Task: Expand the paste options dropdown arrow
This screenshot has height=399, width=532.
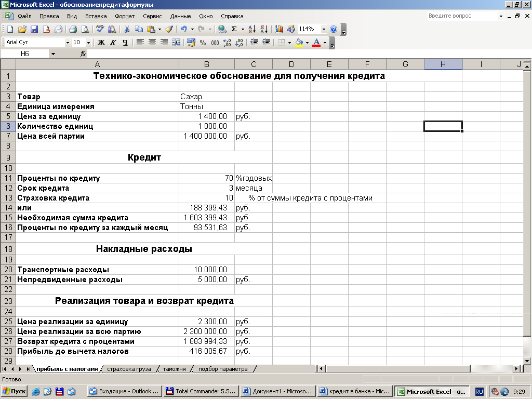Action: point(159,29)
